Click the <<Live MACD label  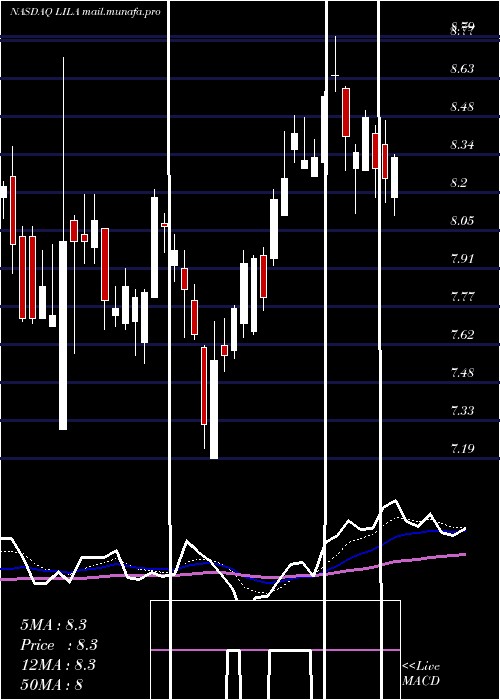[x=421, y=673]
